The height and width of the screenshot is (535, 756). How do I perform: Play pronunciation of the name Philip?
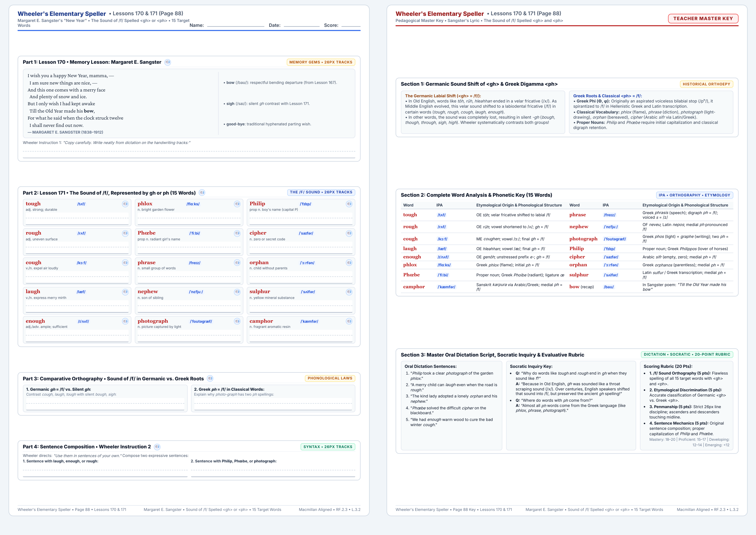(349, 204)
